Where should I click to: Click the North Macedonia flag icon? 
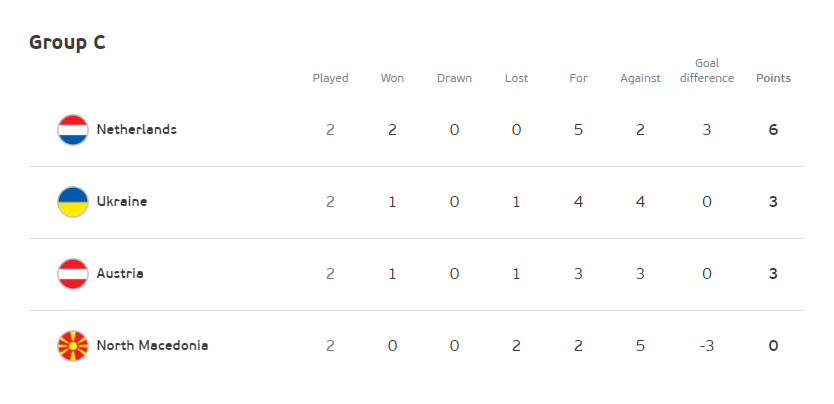pos(73,346)
